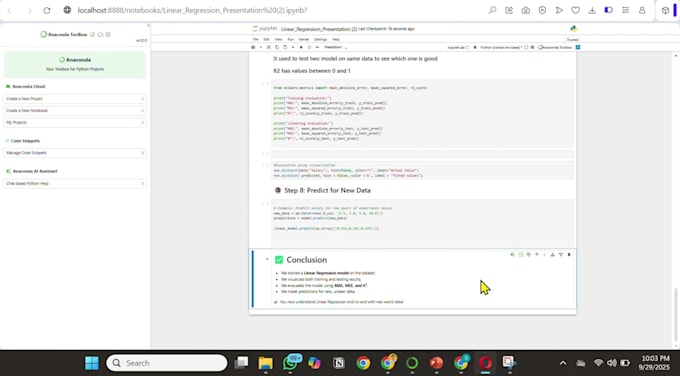Screen dimensions: 680x376
Task: Click the Windows Start button
Action: click(x=92, y=363)
